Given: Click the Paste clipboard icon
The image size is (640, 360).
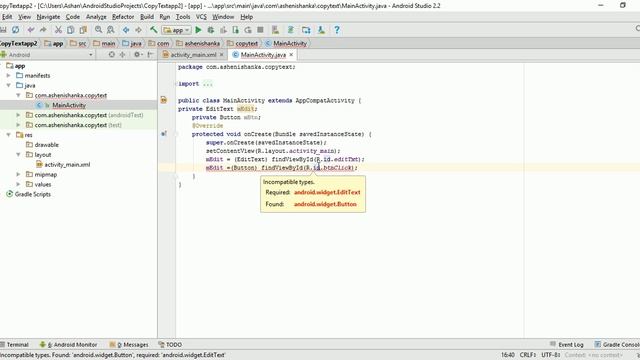Looking at the screenshot, I should click(83, 30).
